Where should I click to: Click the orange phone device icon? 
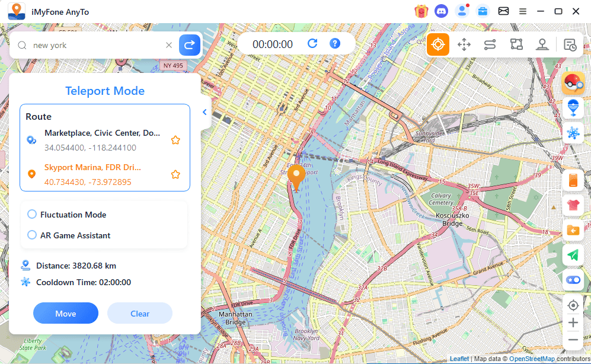(573, 180)
